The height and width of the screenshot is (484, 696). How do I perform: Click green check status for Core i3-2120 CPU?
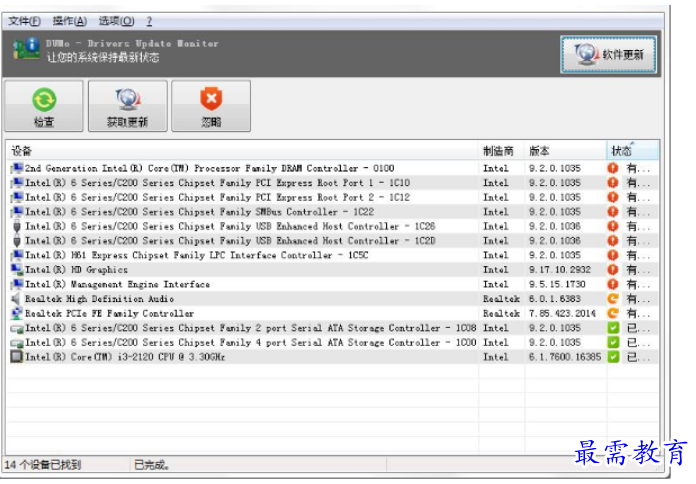613,357
